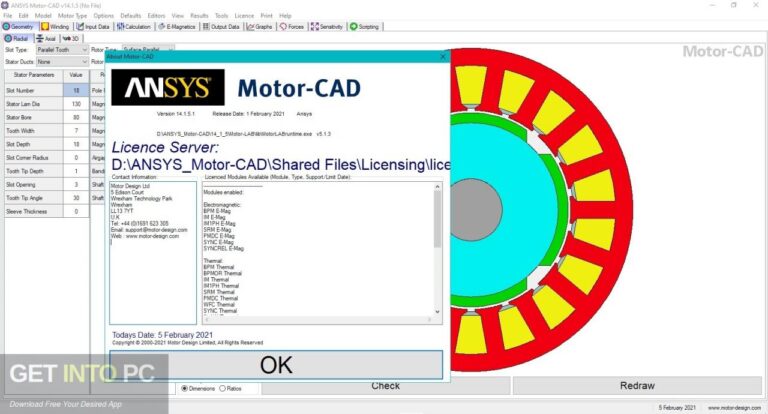Open the View menu

click(x=178, y=16)
